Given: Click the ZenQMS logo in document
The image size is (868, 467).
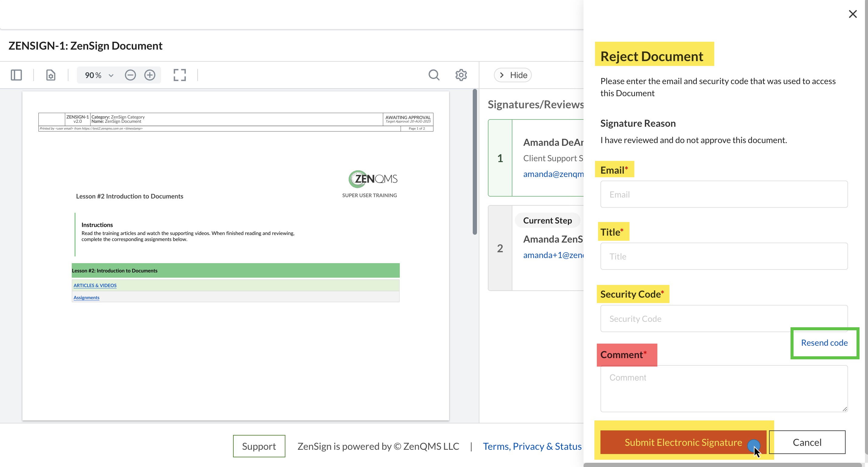Looking at the screenshot, I should pyautogui.click(x=373, y=179).
